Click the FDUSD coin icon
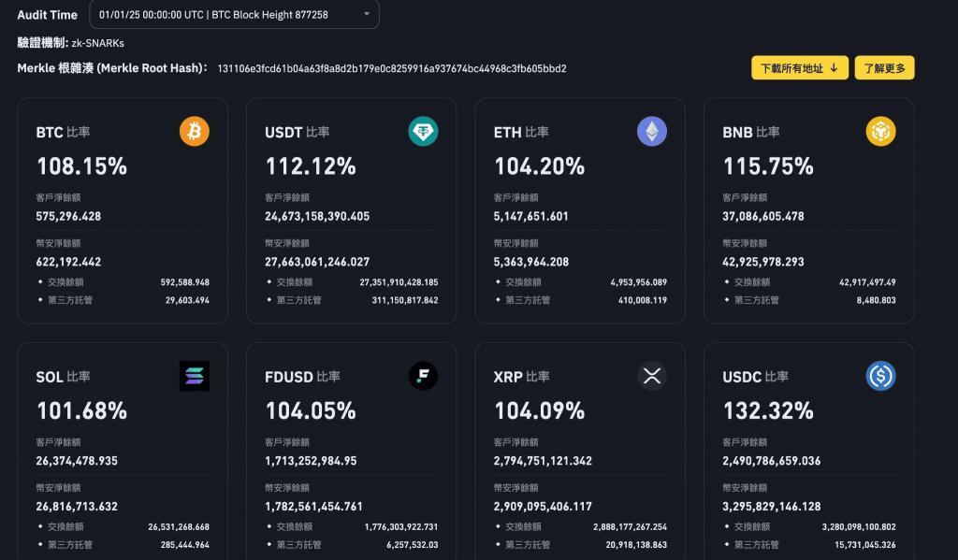The width and height of the screenshot is (958, 560). tap(423, 376)
